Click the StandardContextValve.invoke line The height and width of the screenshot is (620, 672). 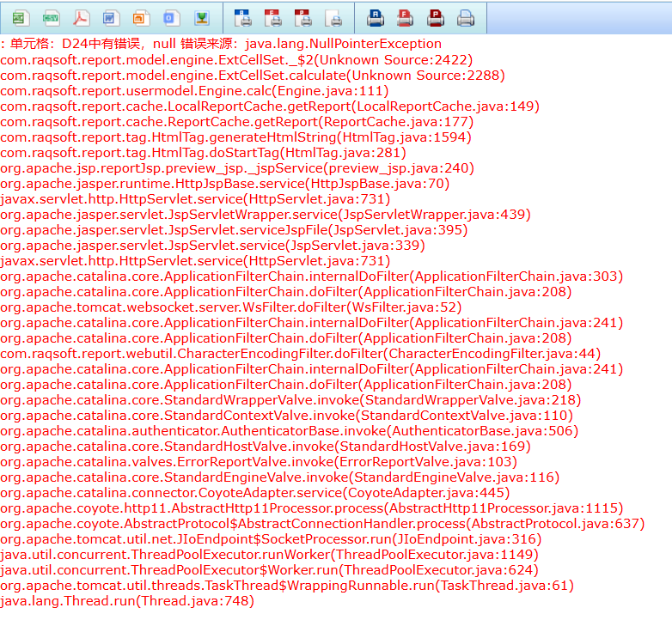286,415
